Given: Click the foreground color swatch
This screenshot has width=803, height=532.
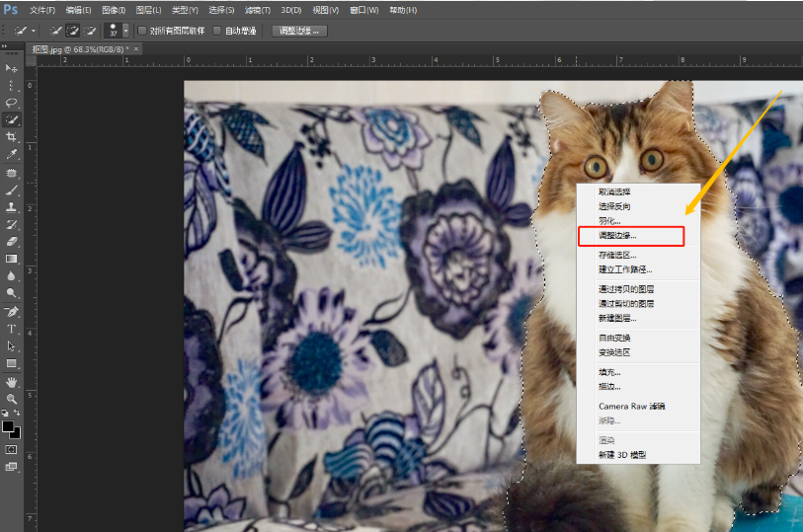Looking at the screenshot, I should [9, 426].
